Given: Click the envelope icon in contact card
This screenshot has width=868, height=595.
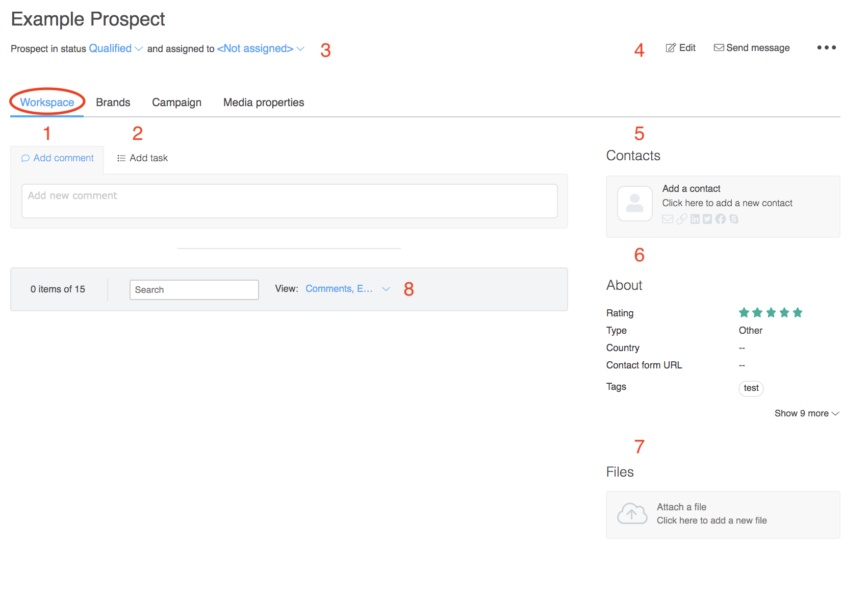Looking at the screenshot, I should click(x=668, y=219).
